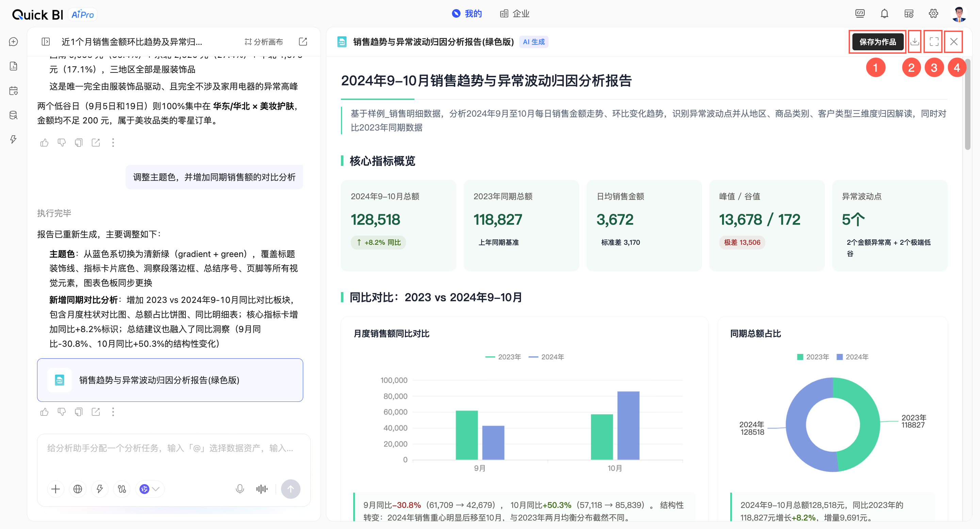Click the chat title 近1个月销售金额环比趋势及异常归...

tap(132, 42)
